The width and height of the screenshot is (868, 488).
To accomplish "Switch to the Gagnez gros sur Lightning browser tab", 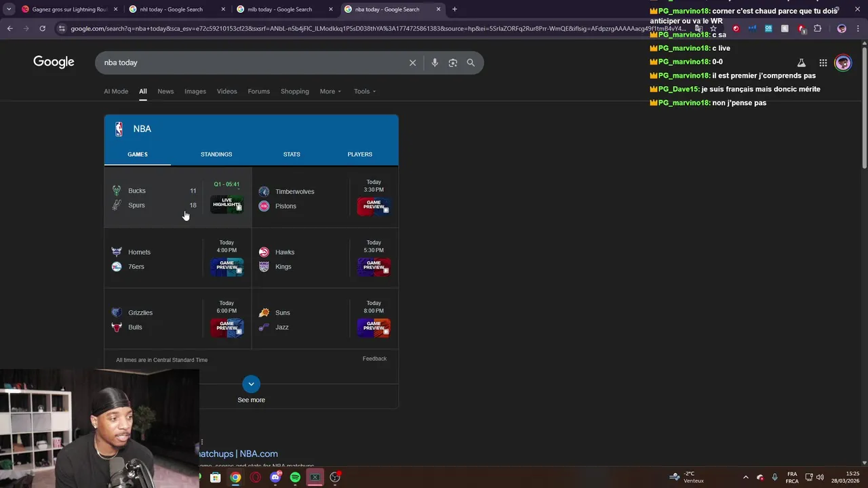I will [69, 9].
